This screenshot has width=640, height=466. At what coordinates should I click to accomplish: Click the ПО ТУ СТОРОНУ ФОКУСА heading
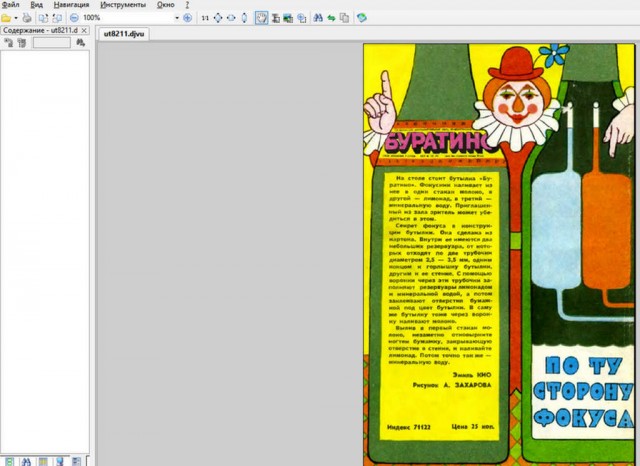584,392
